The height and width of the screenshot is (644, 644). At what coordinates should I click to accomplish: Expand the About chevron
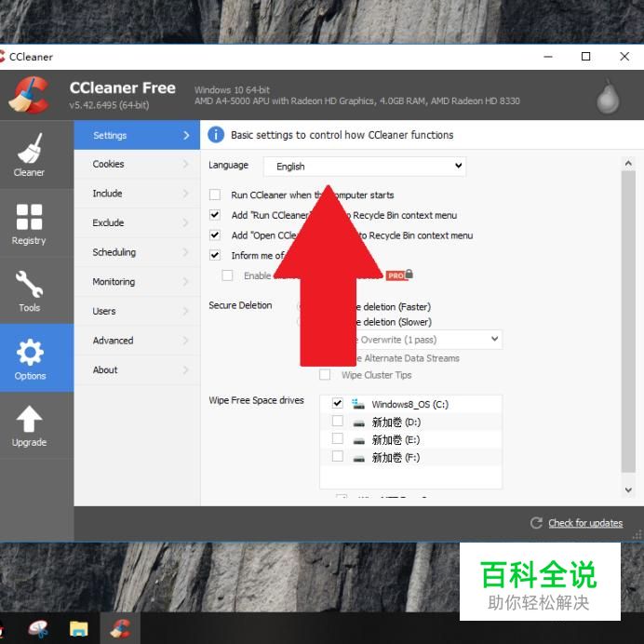(185, 370)
